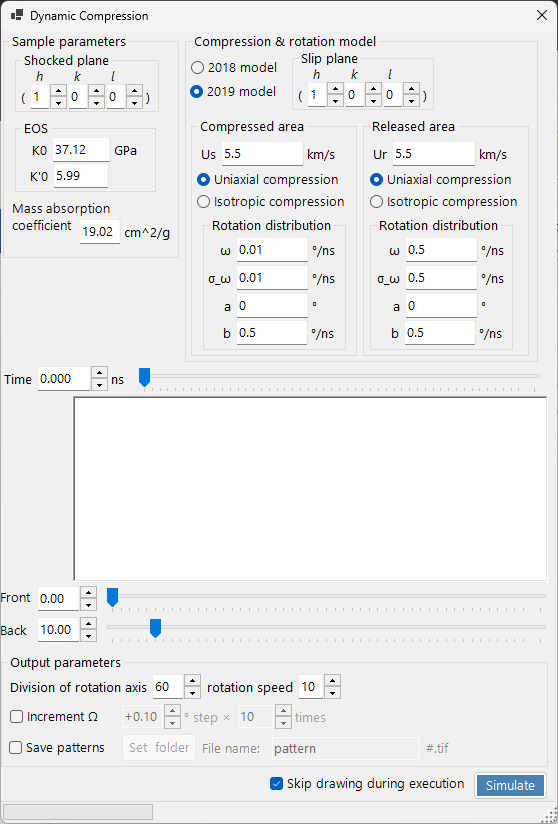Increase rotation speed value
Screen dimensions: 558x824
click(332, 681)
